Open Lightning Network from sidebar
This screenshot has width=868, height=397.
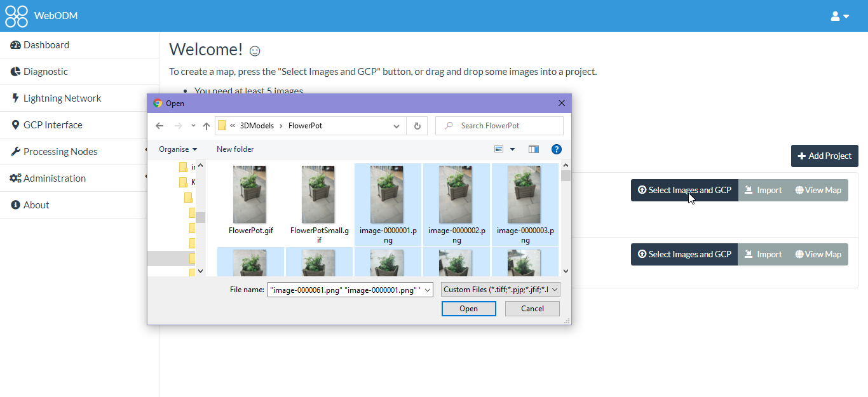[62, 98]
